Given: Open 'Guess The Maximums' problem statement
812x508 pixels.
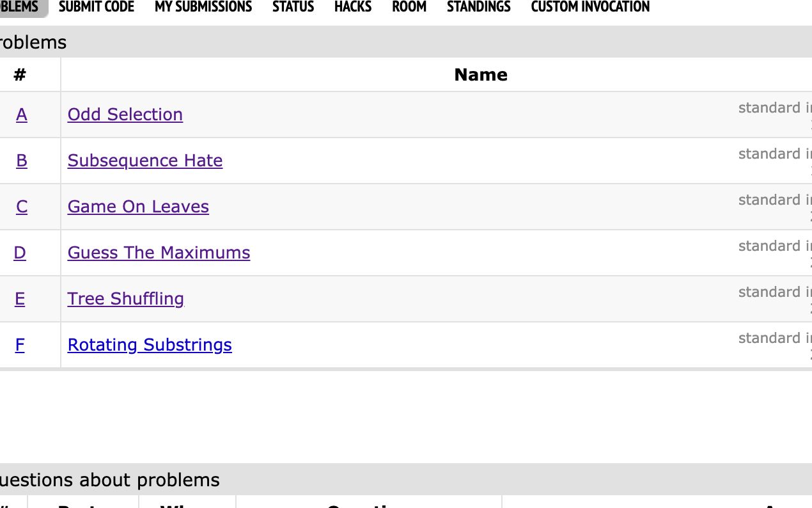Looking at the screenshot, I should click(x=159, y=253).
